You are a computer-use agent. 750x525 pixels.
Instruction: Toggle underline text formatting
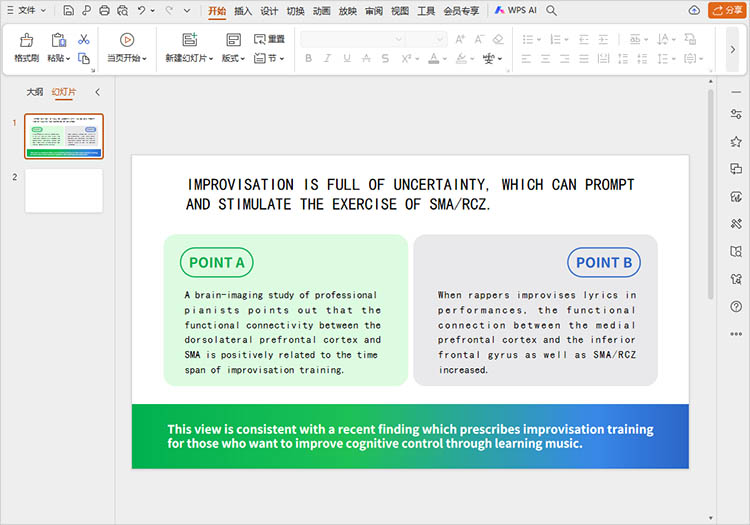coord(346,59)
